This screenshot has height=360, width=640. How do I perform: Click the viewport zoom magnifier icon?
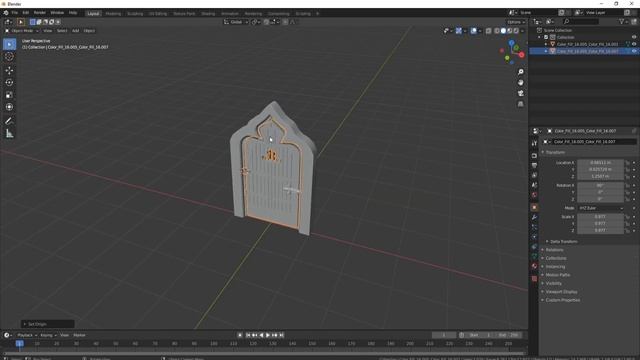[520, 72]
